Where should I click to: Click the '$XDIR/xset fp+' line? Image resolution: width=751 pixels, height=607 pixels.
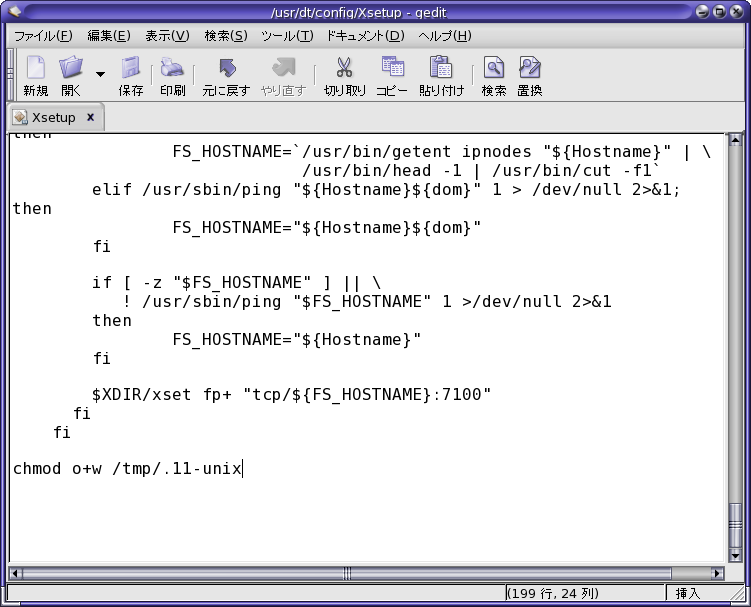coord(291,395)
